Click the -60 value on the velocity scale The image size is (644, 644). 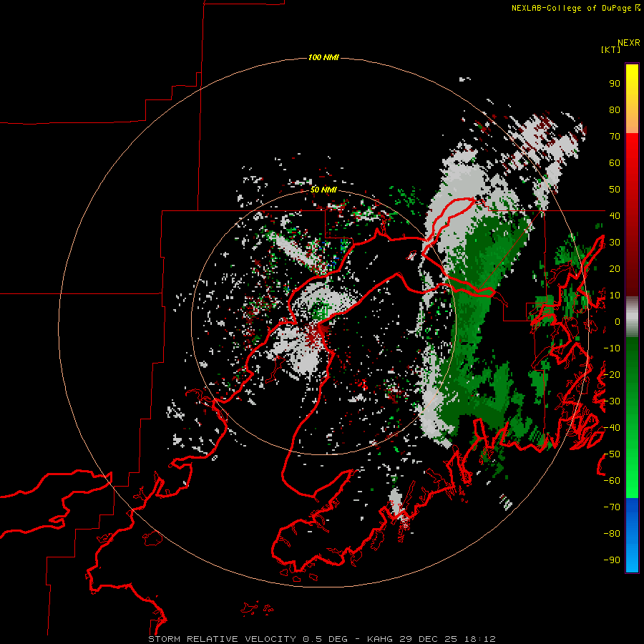point(612,481)
